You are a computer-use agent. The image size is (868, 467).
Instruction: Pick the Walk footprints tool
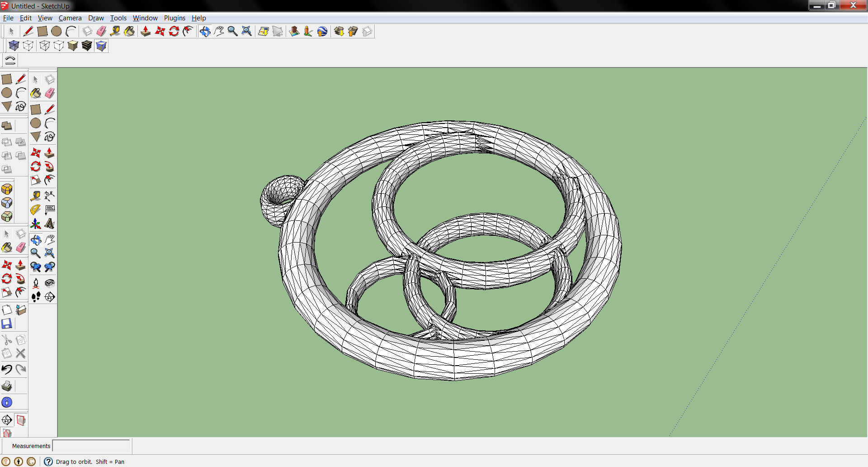(36, 297)
